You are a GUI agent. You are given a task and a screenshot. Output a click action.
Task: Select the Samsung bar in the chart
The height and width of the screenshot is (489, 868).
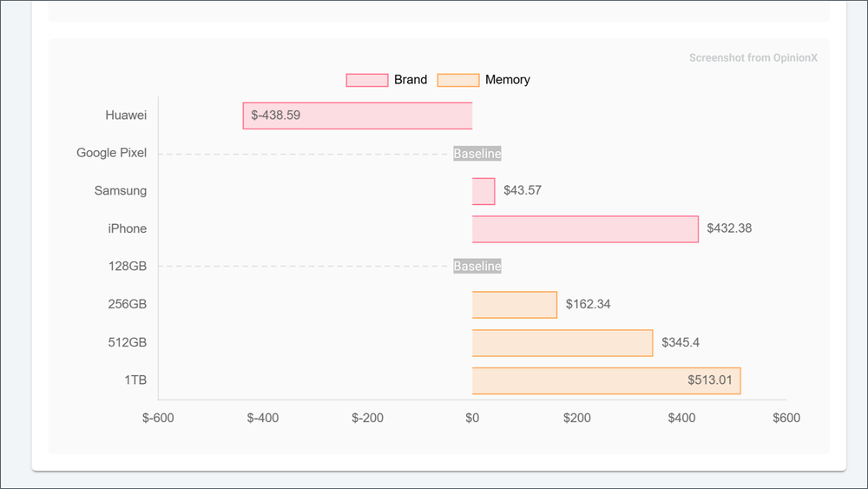pos(483,192)
